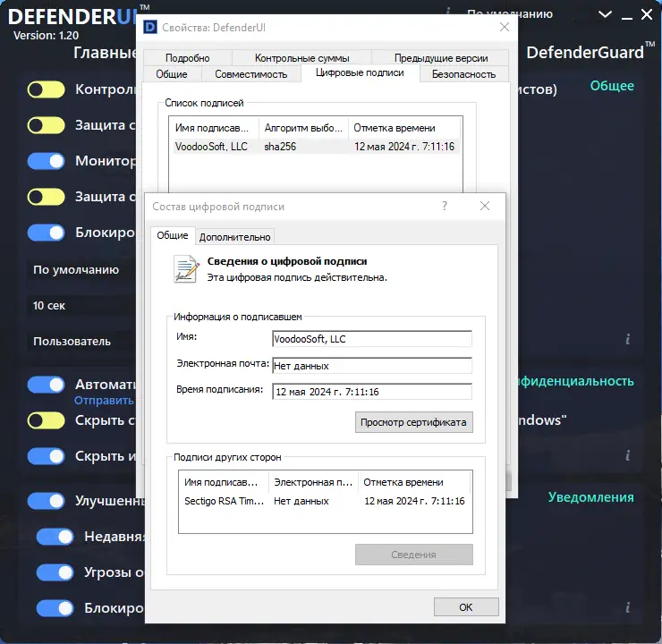Viewport: 662px width, 644px height.
Task: Click the info icon on bottom Блокиро row
Action: [628, 607]
